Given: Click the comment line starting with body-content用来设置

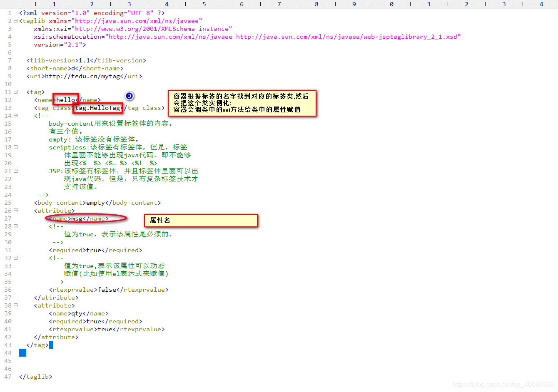Looking at the screenshot, I should [x=111, y=124].
